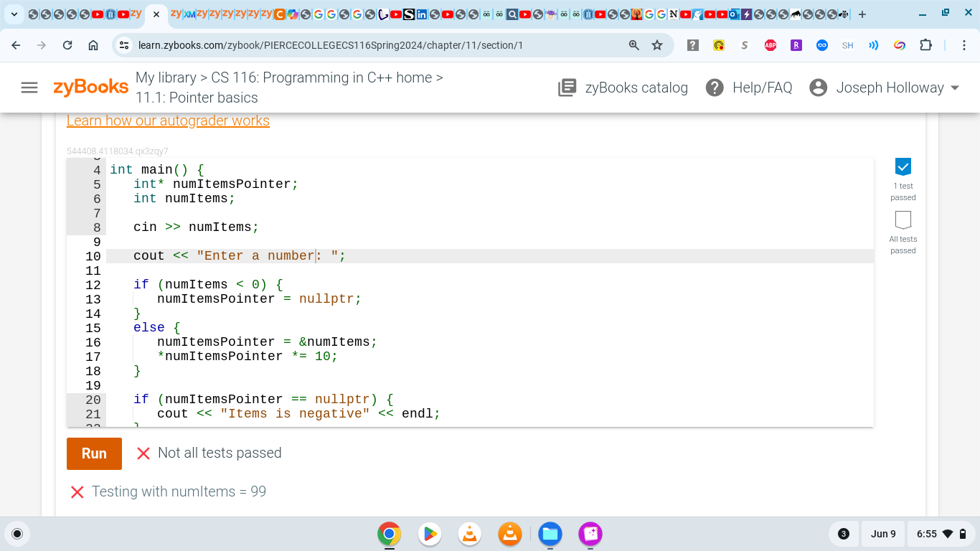Open the zyBooks catalog

623,88
